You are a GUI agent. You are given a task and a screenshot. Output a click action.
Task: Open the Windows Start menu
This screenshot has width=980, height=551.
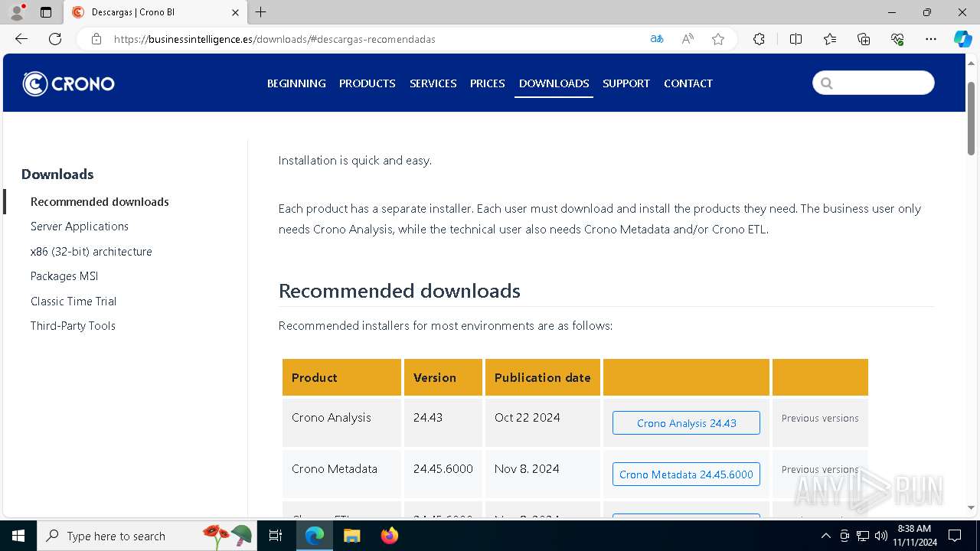[x=18, y=536]
